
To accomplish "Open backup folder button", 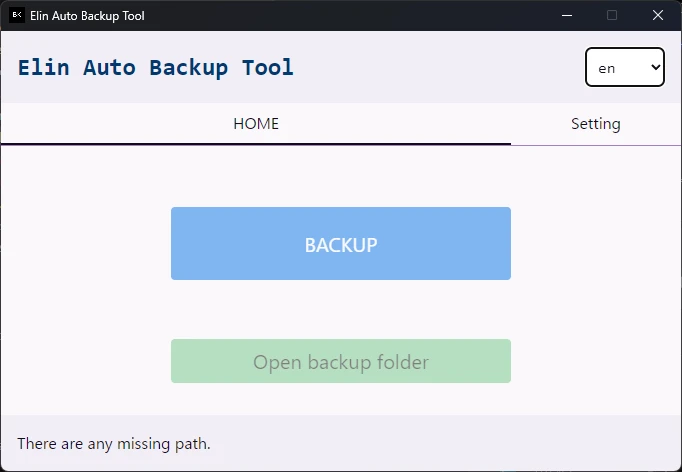I will (x=341, y=361).
